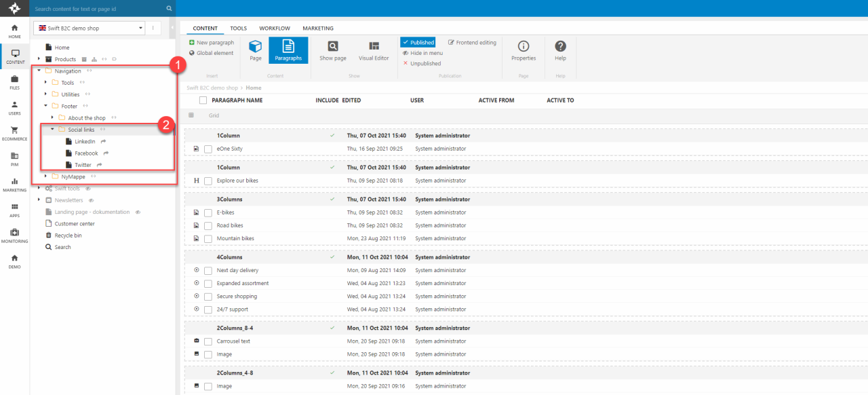Open the Files sidebar section

(14, 82)
